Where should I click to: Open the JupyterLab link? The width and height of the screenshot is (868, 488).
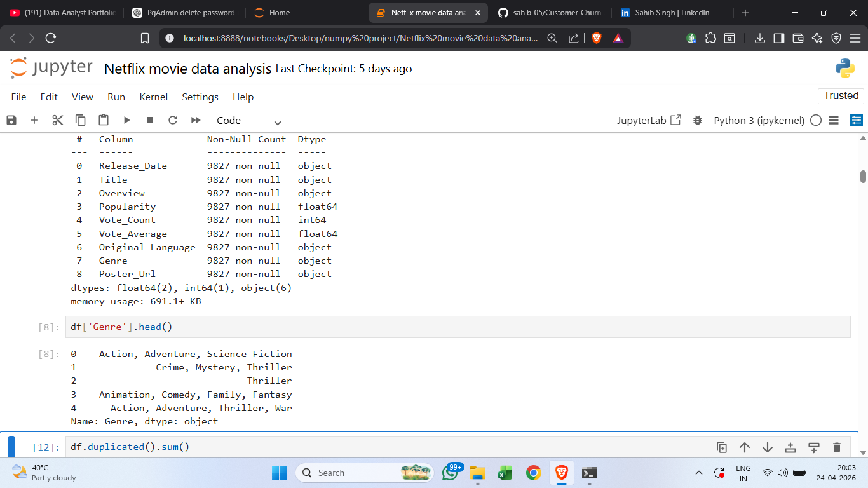649,120
